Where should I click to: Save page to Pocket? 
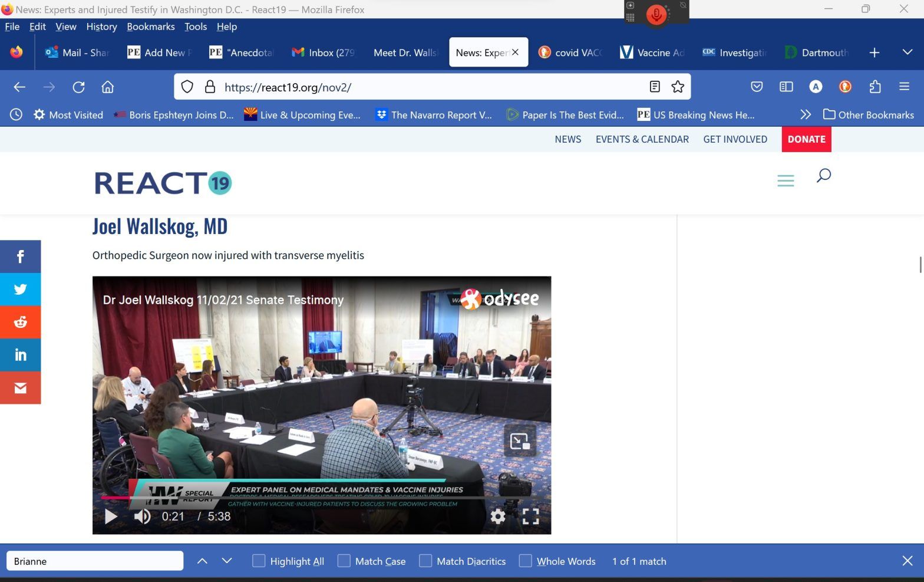pyautogui.click(x=757, y=87)
